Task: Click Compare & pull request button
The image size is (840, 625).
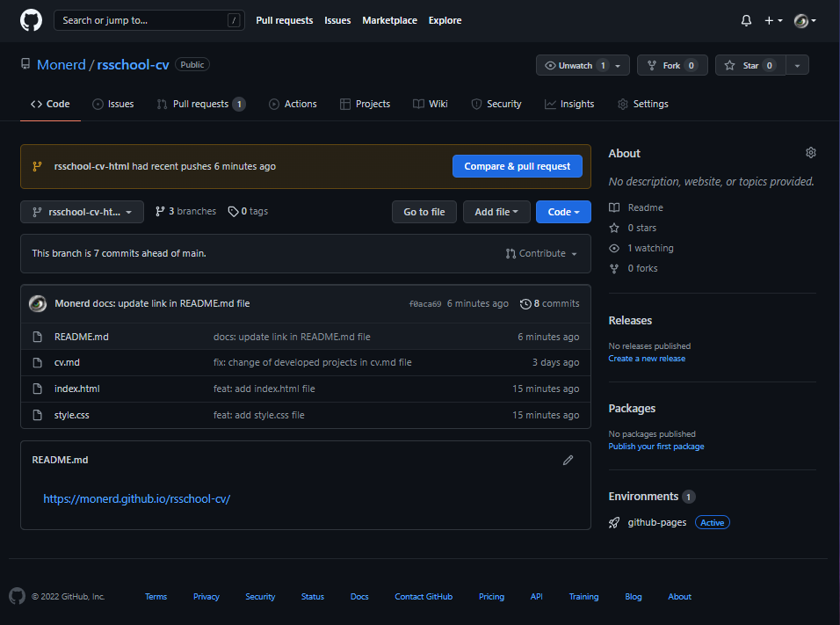Action: [517, 166]
